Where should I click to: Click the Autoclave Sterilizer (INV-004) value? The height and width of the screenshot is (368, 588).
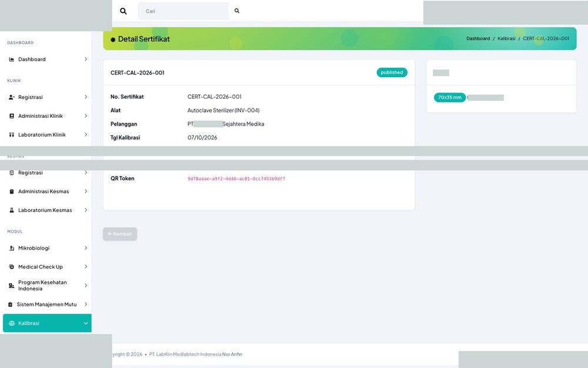[x=223, y=111]
